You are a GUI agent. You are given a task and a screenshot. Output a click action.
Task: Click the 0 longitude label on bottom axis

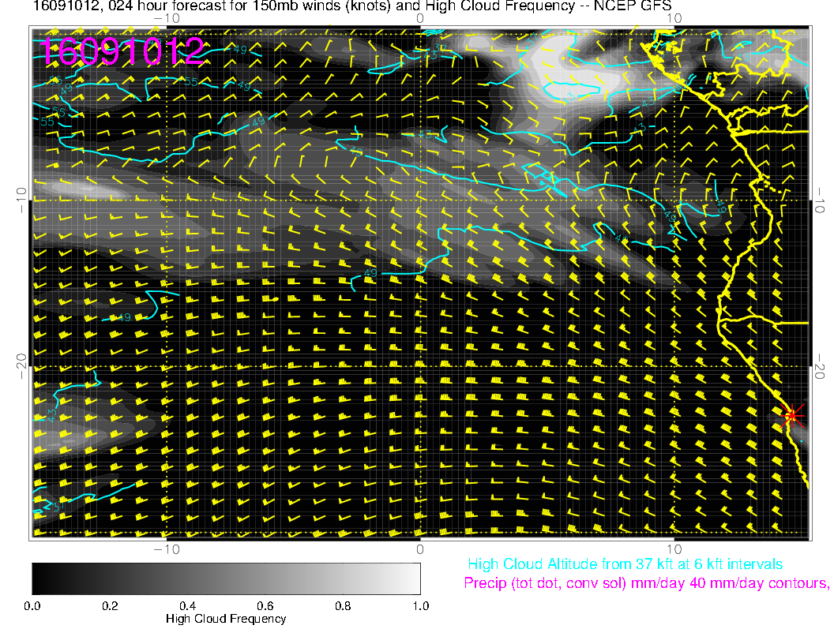click(x=420, y=549)
